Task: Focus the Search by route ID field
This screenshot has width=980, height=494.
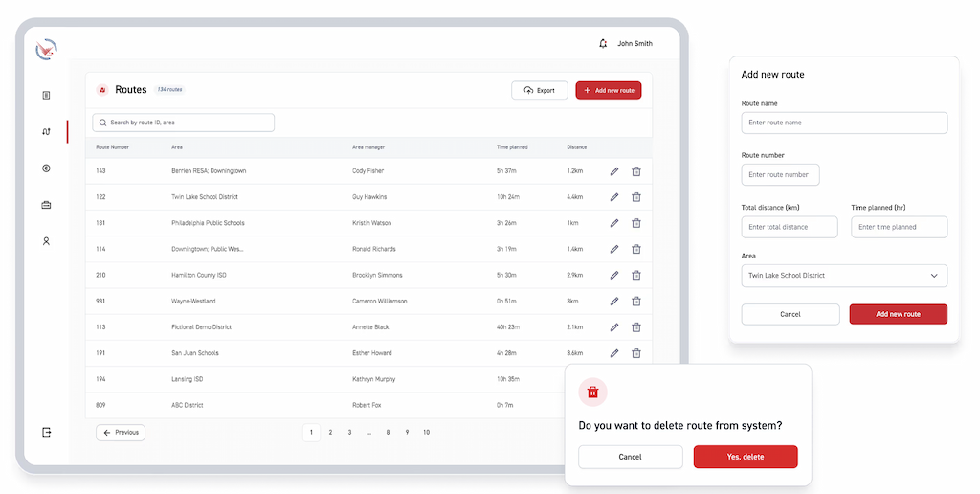Action: click(184, 123)
